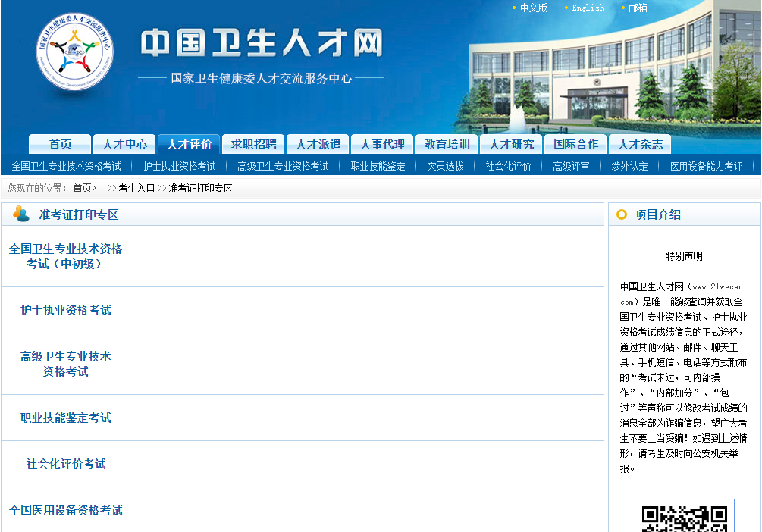Open the 人才中心 tab

tap(124, 144)
